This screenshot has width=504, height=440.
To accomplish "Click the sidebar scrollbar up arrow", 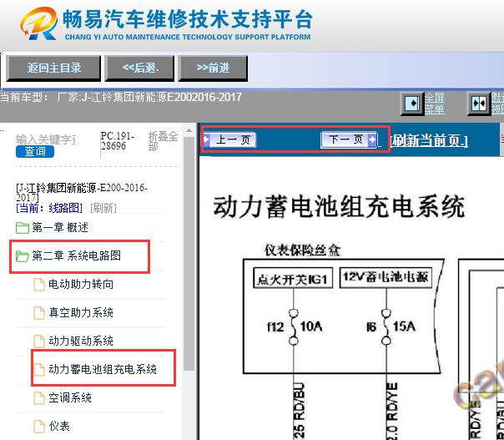I will click(x=189, y=131).
